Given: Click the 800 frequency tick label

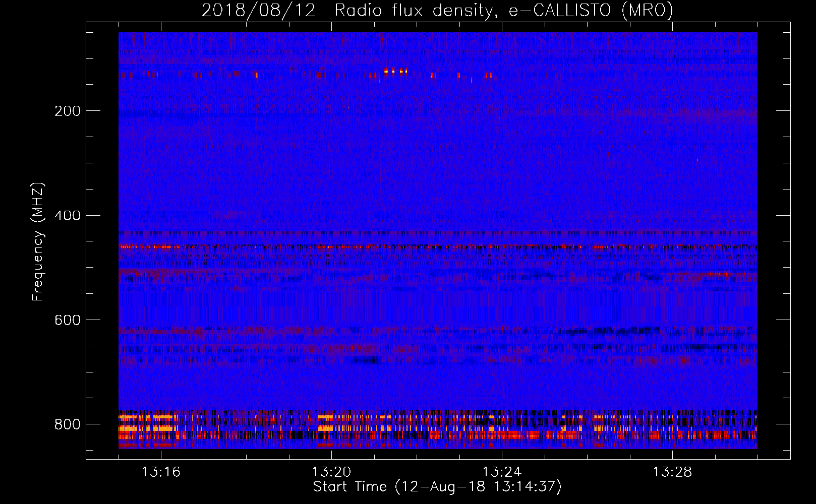Looking at the screenshot, I should pyautogui.click(x=68, y=425).
